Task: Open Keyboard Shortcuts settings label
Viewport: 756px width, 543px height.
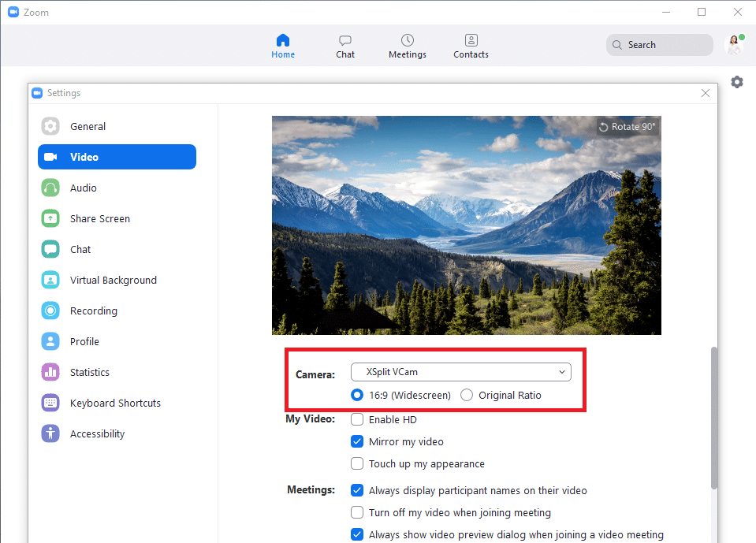Action: [115, 403]
